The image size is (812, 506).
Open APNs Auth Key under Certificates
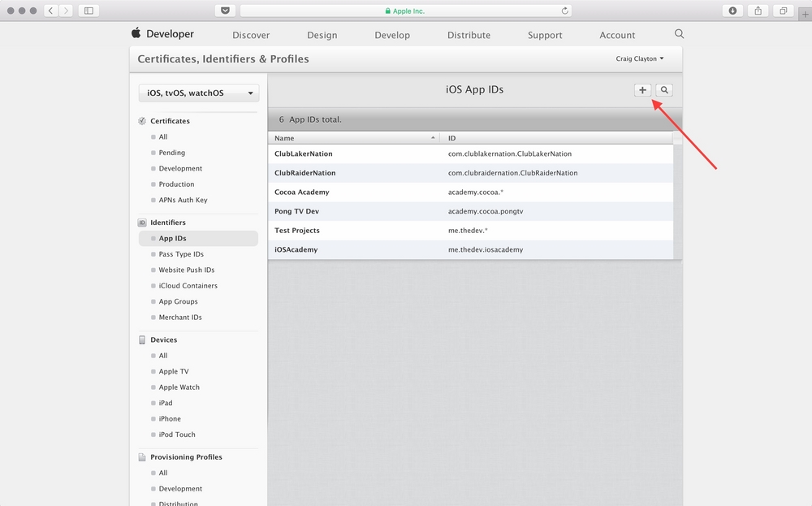pyautogui.click(x=183, y=200)
